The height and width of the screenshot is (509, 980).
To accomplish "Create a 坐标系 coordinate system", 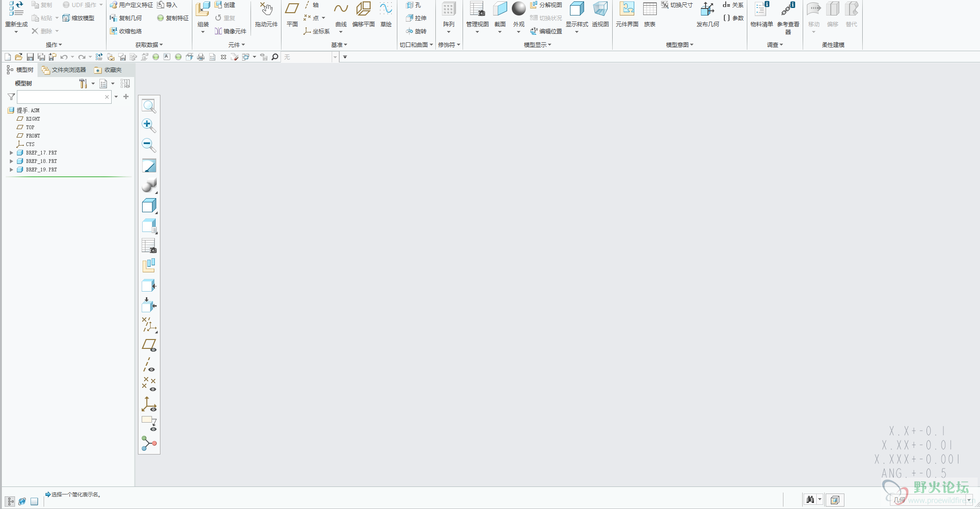I will pyautogui.click(x=317, y=31).
